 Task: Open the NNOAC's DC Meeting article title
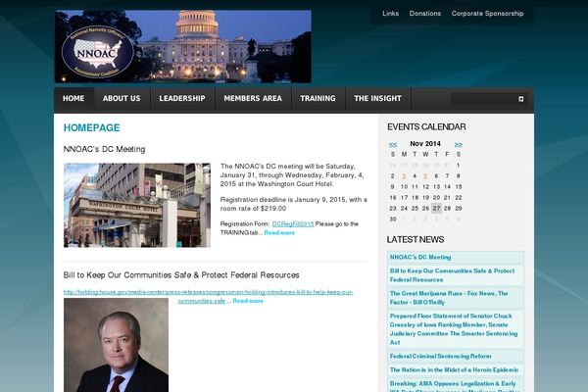pos(104,149)
